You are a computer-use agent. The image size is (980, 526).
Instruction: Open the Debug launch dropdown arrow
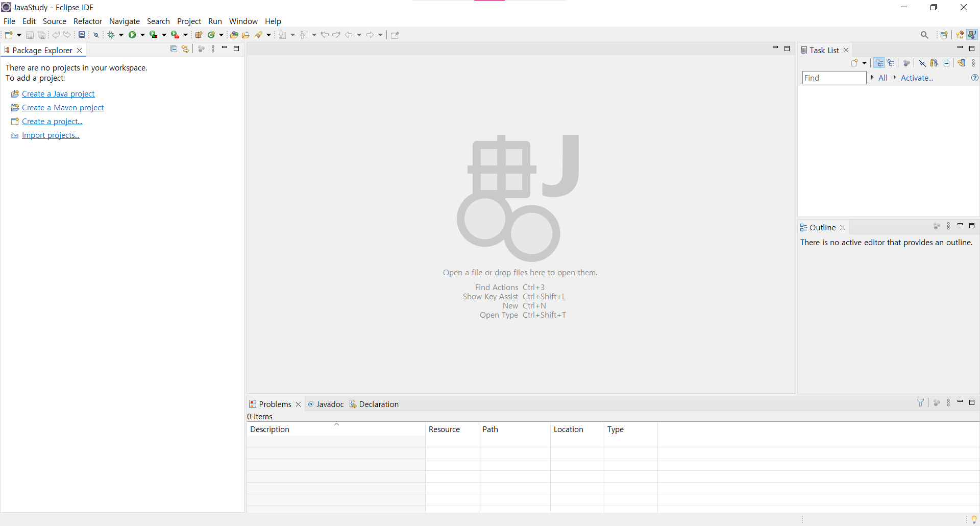pyautogui.click(x=121, y=35)
